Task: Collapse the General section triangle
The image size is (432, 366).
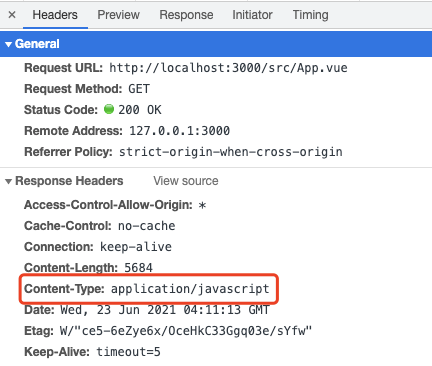Action: (8, 44)
